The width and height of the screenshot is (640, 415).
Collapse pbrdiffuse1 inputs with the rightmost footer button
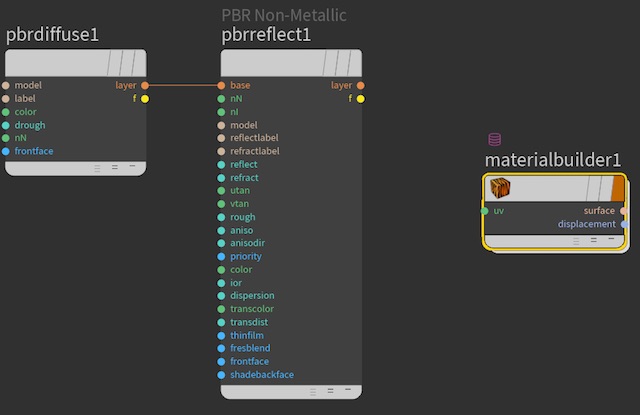[x=132, y=167]
